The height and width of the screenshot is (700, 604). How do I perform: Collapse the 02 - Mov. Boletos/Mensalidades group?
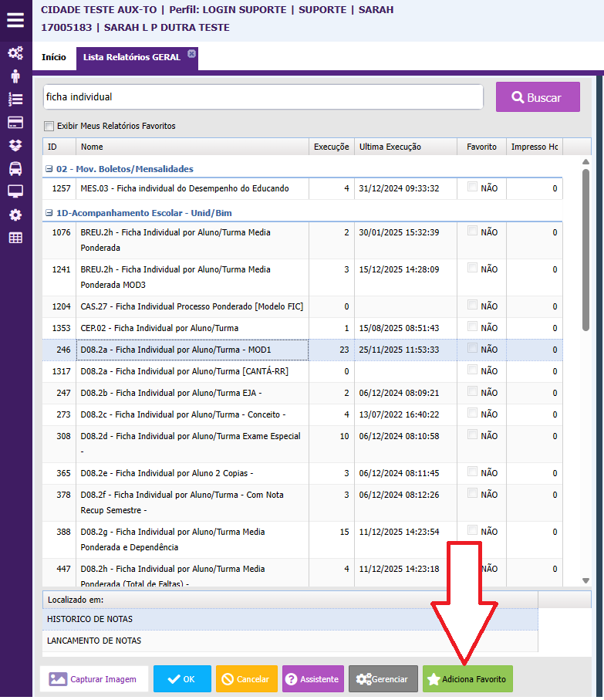click(49, 169)
